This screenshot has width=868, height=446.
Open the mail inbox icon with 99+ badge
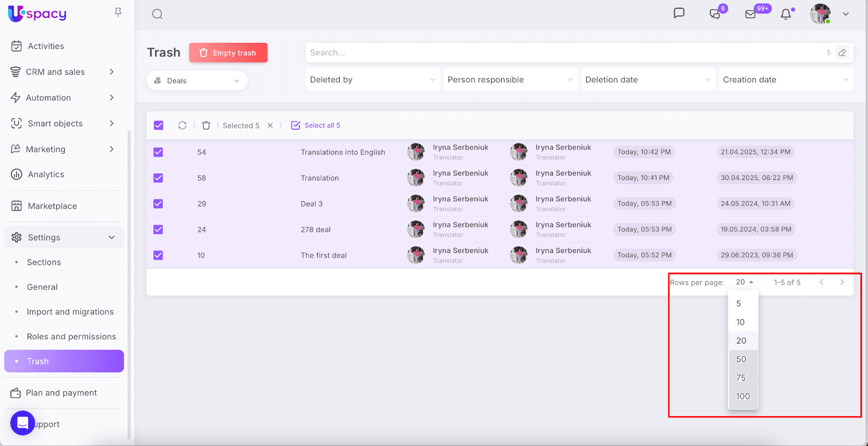[x=751, y=14]
